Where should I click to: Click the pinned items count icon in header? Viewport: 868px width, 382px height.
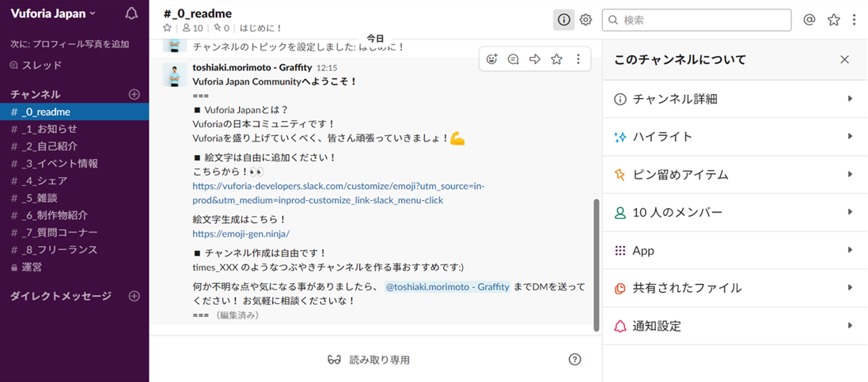[x=222, y=28]
